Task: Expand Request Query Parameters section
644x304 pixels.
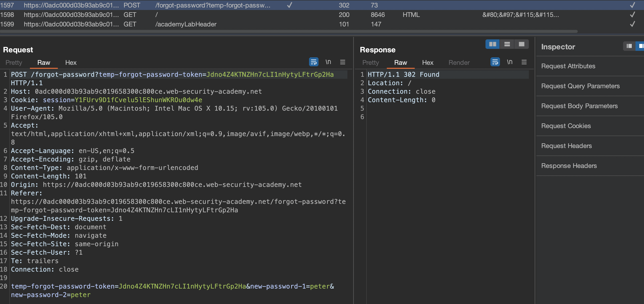Action: point(580,86)
